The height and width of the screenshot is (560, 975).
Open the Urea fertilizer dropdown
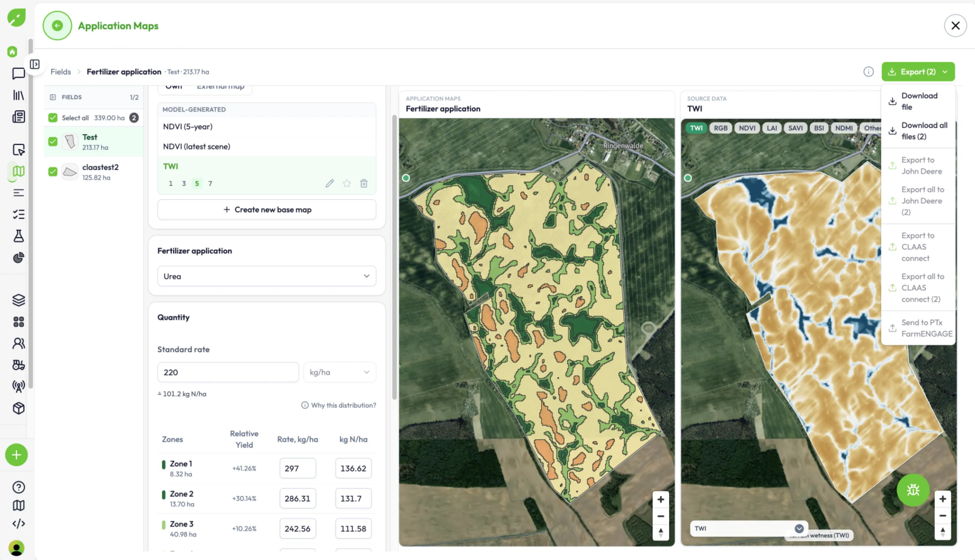pos(266,276)
